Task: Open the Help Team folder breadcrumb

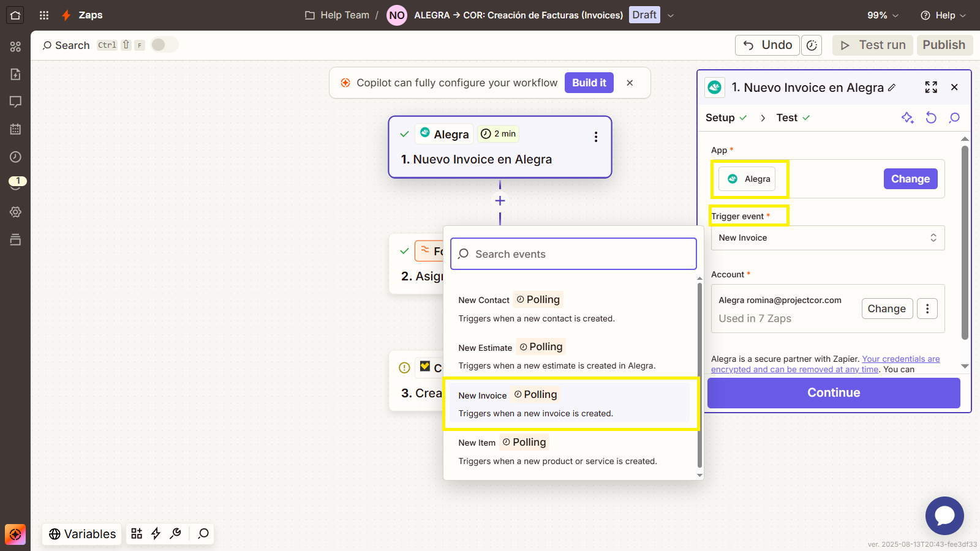Action: click(x=337, y=15)
